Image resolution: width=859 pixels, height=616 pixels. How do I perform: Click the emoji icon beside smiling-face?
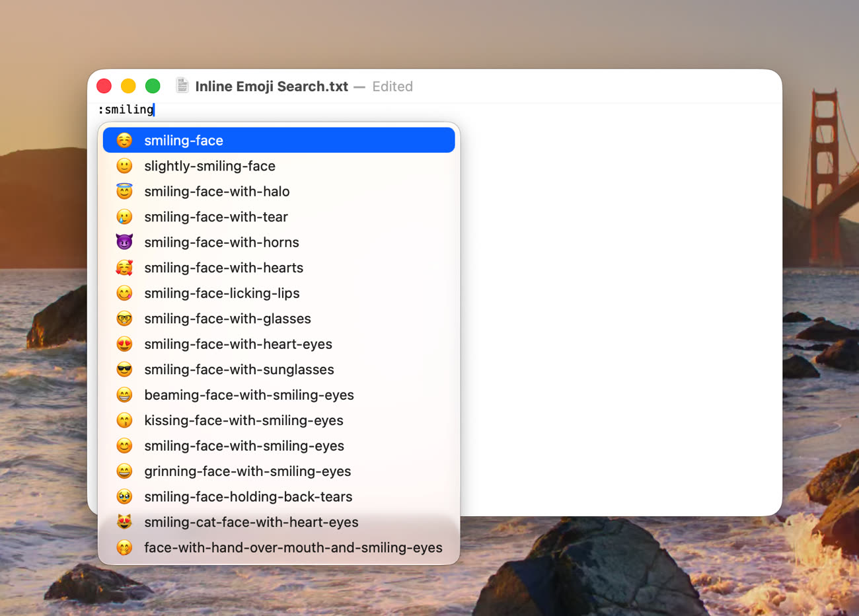tap(124, 140)
